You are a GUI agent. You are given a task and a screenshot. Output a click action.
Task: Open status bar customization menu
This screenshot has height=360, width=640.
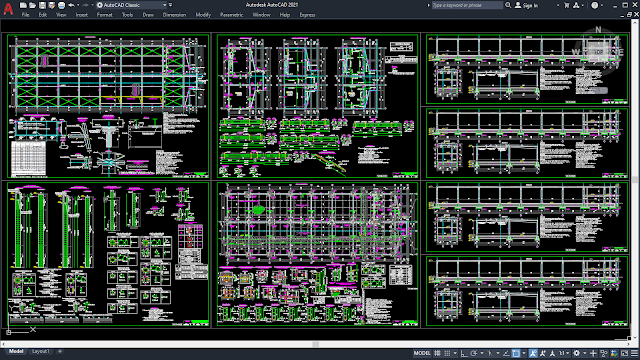[634, 353]
